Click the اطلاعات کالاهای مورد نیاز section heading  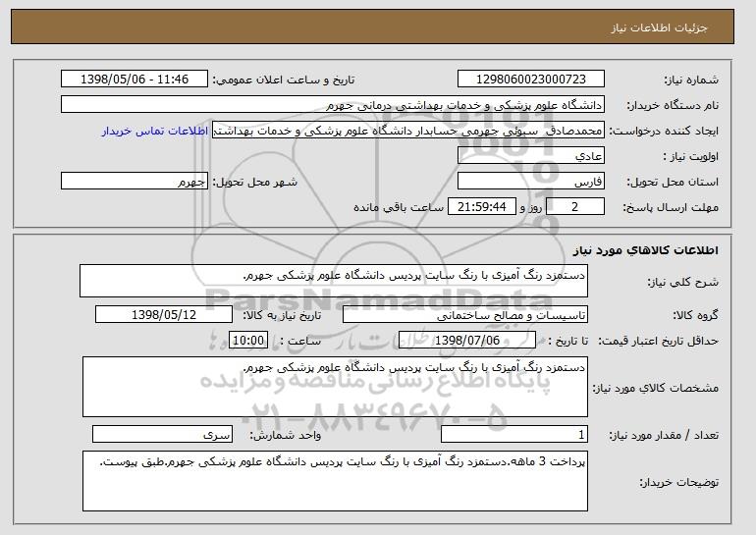[x=646, y=250]
